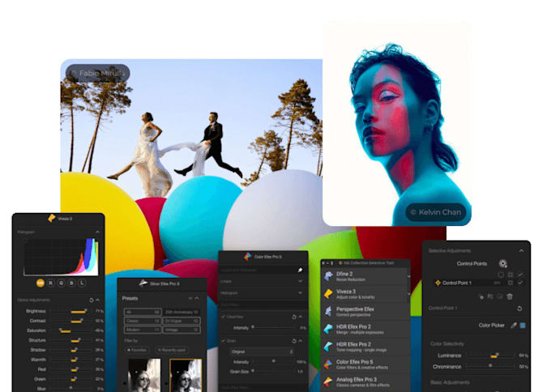The image size is (551, 392).
Task: Select the En Vogue presets category
Action: point(182,321)
